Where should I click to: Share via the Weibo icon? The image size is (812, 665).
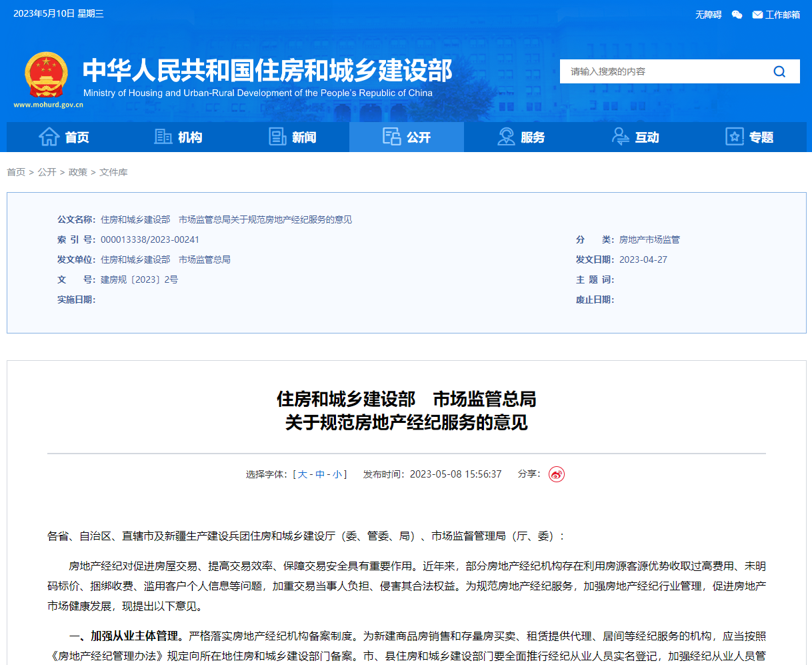coord(556,474)
